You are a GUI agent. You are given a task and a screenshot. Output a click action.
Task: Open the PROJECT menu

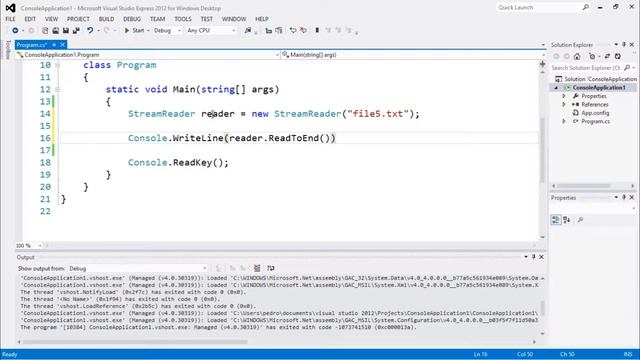[x=78, y=19]
